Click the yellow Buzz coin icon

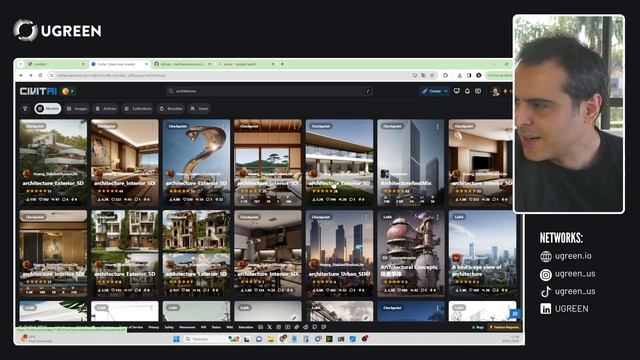(65, 91)
